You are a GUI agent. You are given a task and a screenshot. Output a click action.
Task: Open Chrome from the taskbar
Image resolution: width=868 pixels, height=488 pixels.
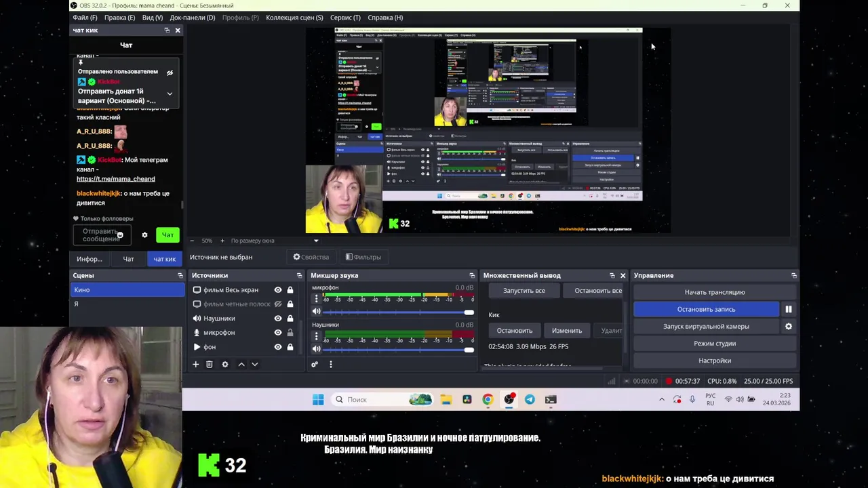[x=488, y=400]
